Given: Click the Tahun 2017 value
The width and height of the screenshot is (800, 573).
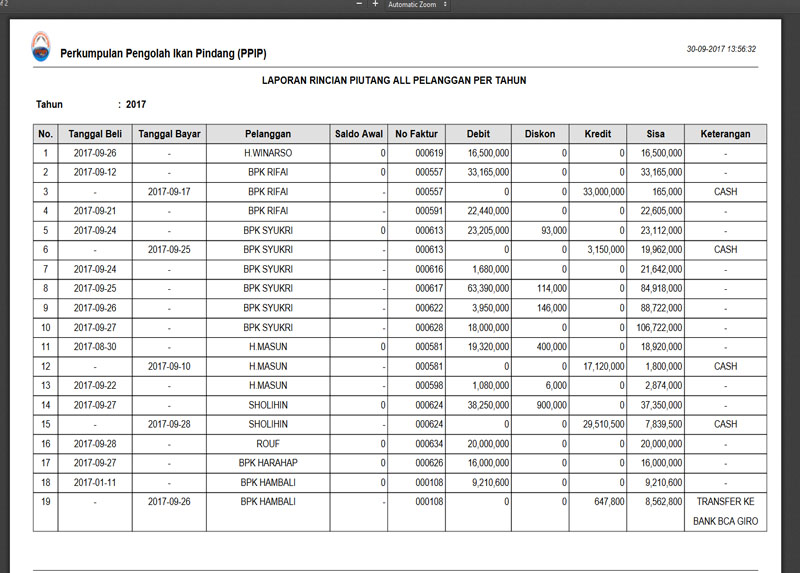Looking at the screenshot, I should 136,104.
